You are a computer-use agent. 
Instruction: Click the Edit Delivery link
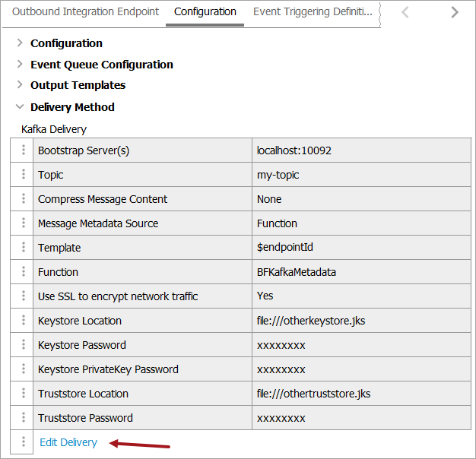(x=68, y=442)
